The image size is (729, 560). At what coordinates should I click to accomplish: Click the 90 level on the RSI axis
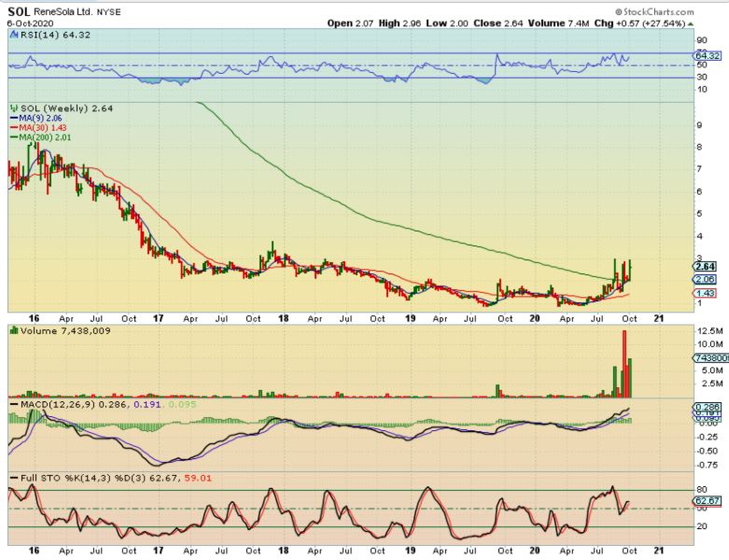(702, 41)
